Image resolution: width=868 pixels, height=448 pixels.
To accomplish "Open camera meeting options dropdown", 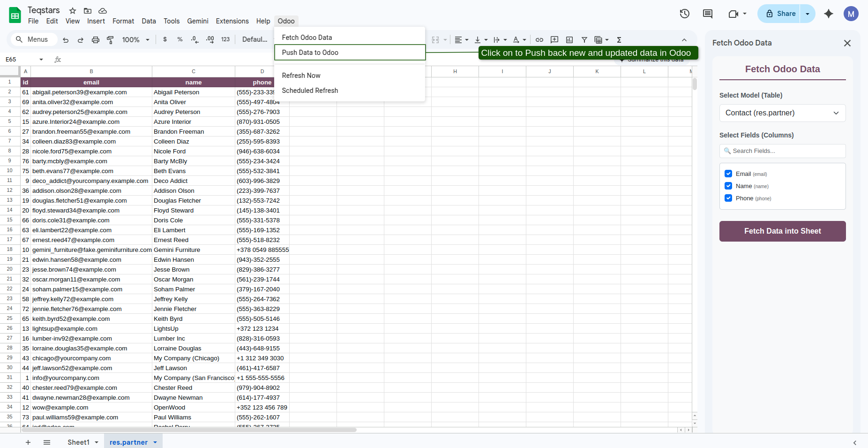I will pos(745,14).
